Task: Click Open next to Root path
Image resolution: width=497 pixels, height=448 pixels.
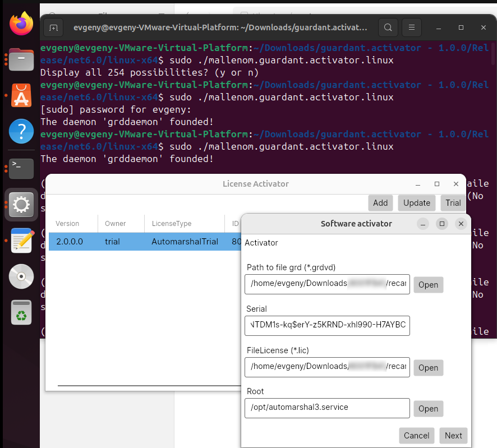Action: 428,409
